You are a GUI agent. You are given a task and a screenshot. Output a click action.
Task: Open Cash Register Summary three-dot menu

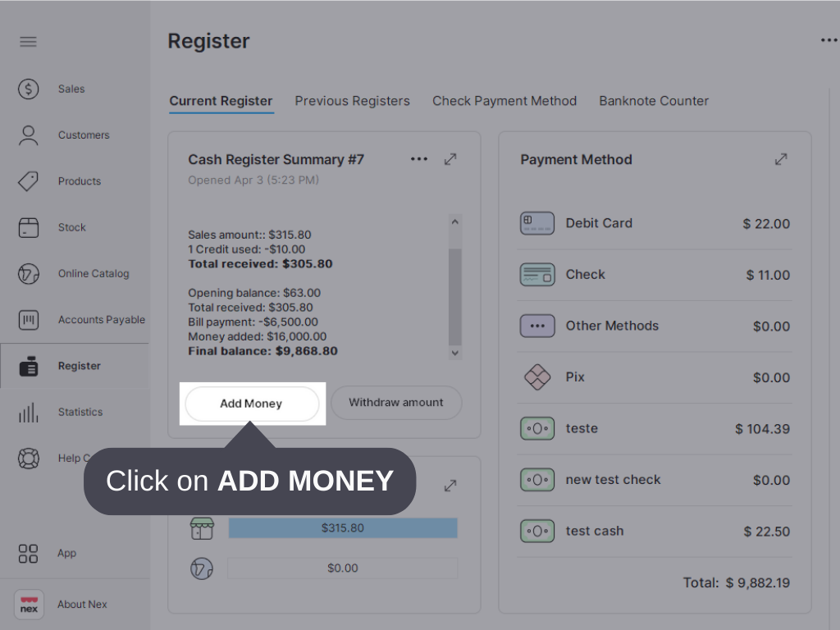tap(419, 159)
